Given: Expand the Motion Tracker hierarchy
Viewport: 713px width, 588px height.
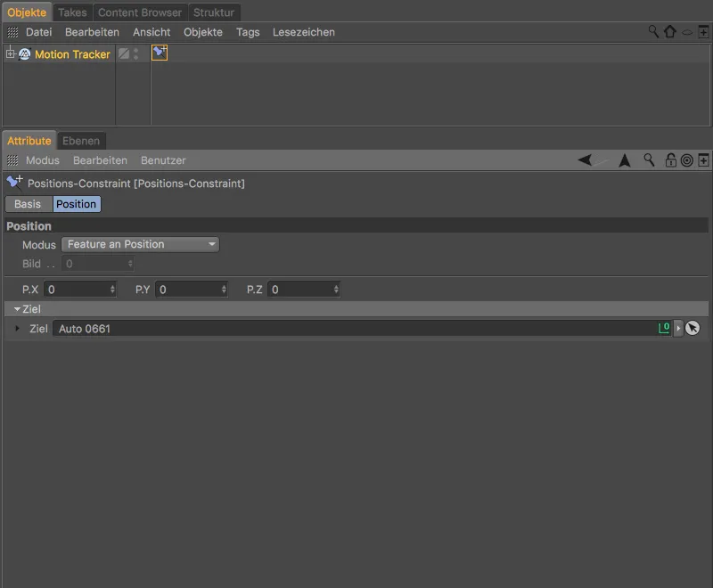Looking at the screenshot, I should [x=11, y=54].
